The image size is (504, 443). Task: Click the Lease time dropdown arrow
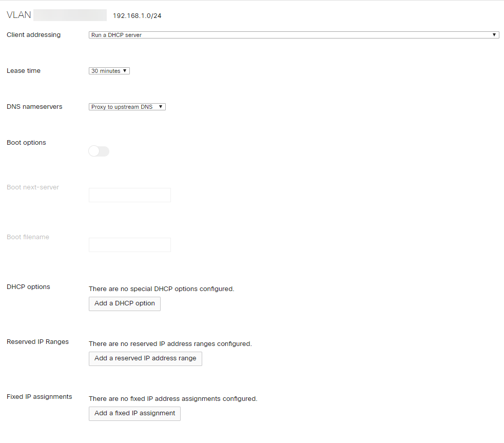pos(124,71)
